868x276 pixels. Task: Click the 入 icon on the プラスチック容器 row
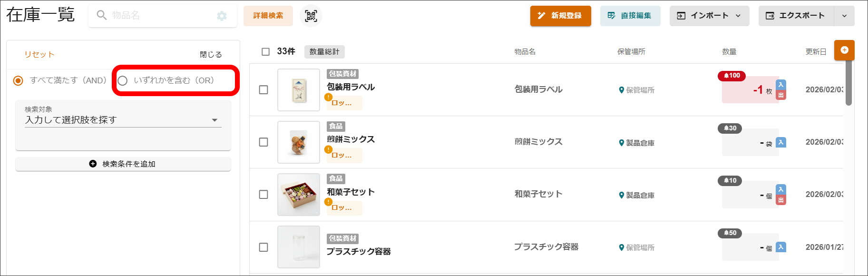click(x=780, y=247)
